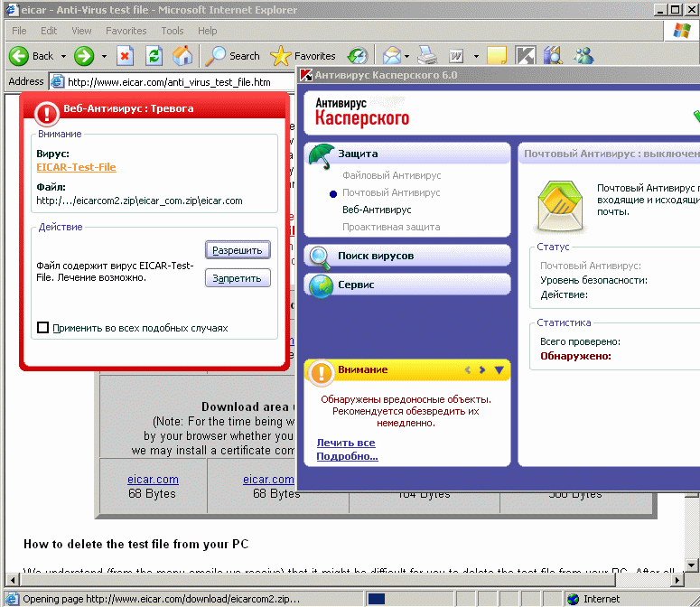Open the Tools menu
This screenshot has height=607, width=700.
pos(173,31)
